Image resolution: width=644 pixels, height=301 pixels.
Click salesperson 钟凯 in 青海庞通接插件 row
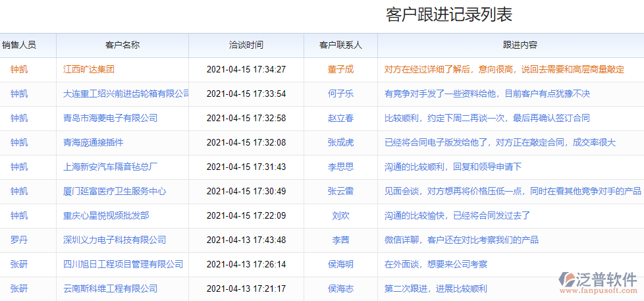pos(19,142)
